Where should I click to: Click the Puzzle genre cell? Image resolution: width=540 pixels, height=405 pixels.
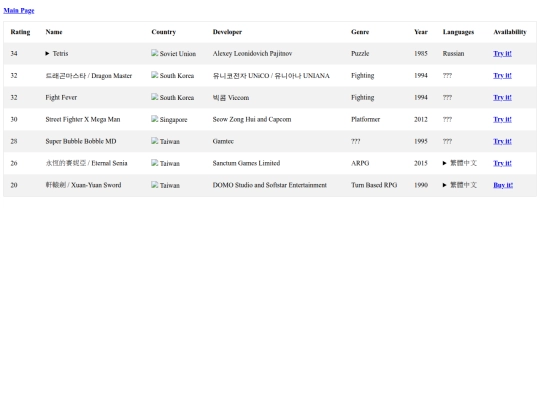point(360,53)
